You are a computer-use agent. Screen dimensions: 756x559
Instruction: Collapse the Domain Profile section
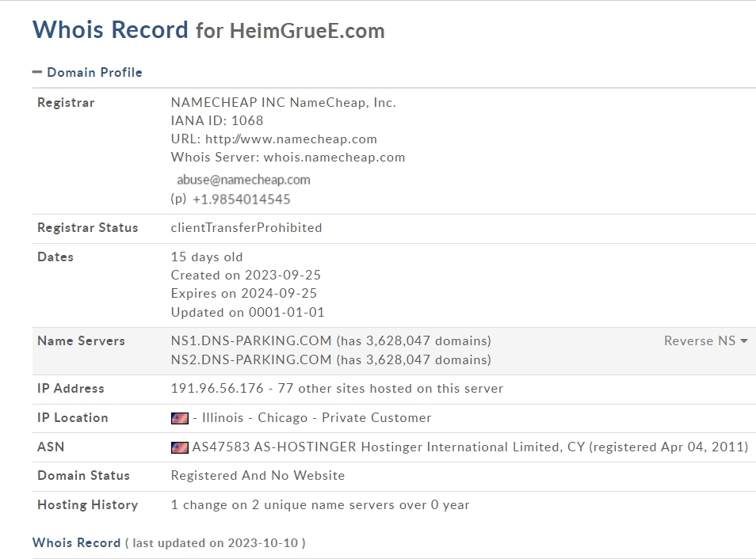(87, 72)
